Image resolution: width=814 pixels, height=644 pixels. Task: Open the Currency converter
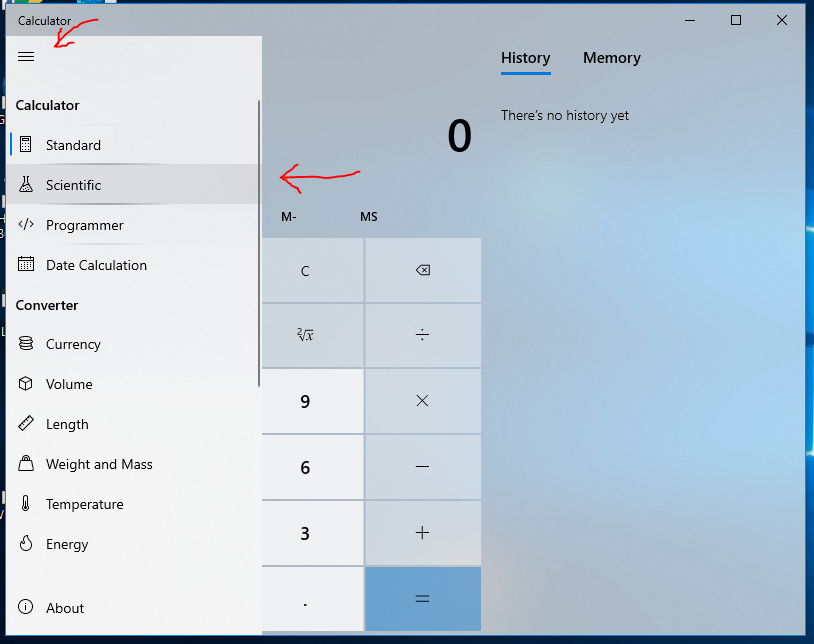[x=133, y=344]
